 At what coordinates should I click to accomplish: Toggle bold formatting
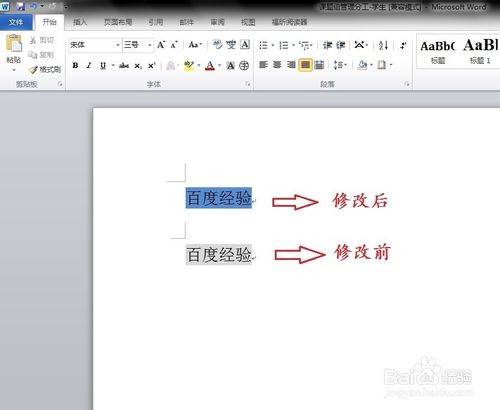[x=75, y=65]
